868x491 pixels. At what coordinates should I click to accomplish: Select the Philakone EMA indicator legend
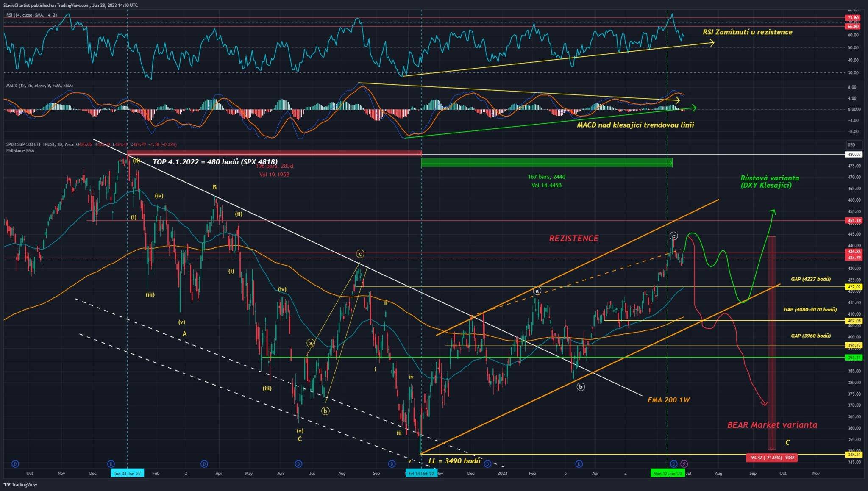pyautogui.click(x=20, y=150)
